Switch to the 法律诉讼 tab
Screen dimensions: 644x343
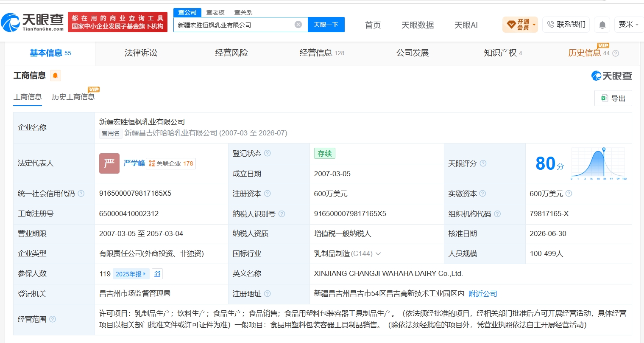pyautogui.click(x=141, y=53)
